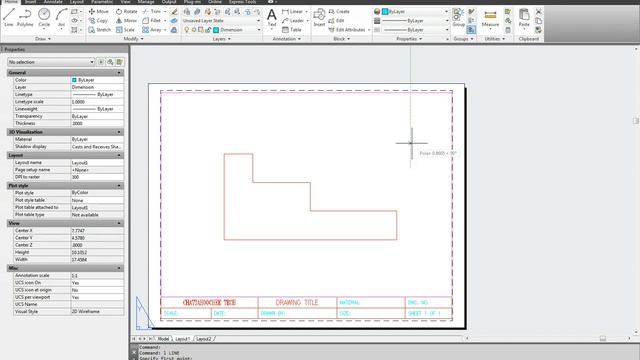640x360 pixels.
Task: Open the Annotate ribbon tab
Action: pyautogui.click(x=53, y=2)
